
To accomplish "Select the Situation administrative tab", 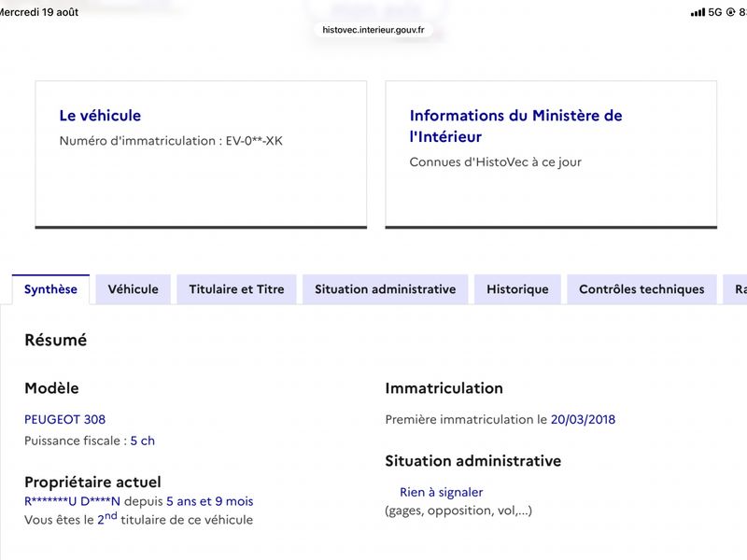I will [x=385, y=289].
